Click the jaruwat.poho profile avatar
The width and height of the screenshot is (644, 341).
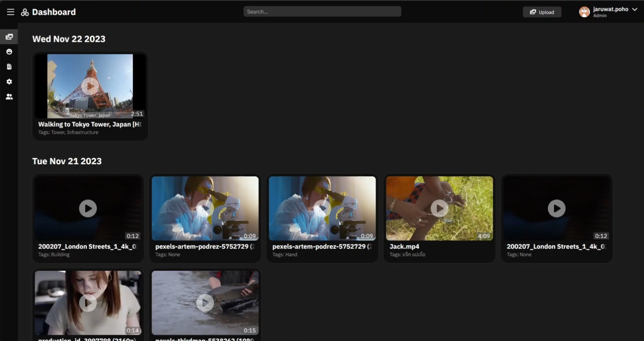click(x=584, y=12)
